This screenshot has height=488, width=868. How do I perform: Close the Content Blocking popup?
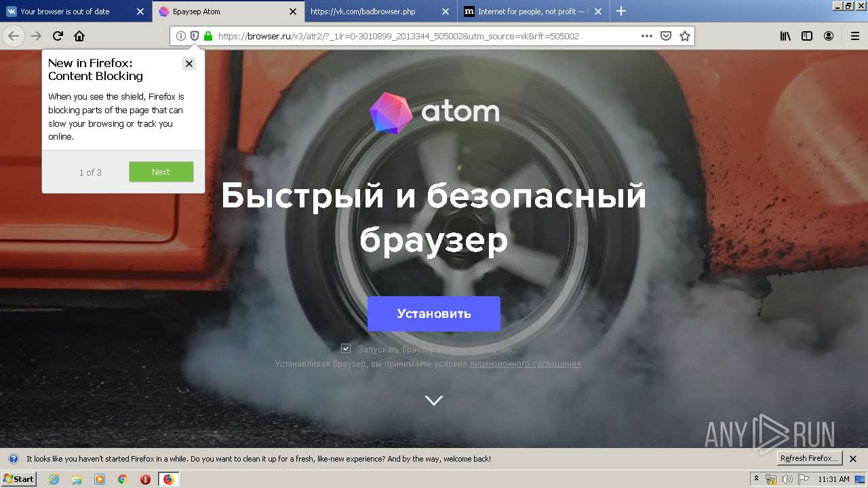(189, 63)
